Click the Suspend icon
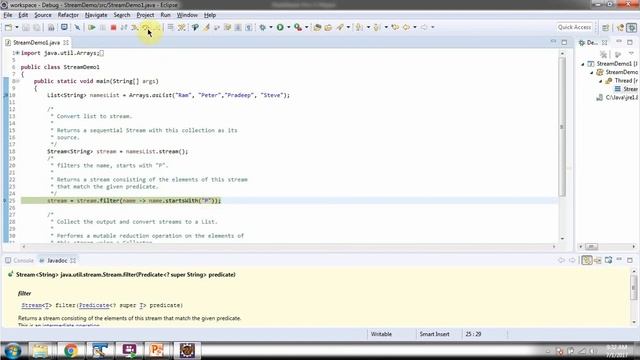Viewport: 640px width, 360px height. [102, 27]
